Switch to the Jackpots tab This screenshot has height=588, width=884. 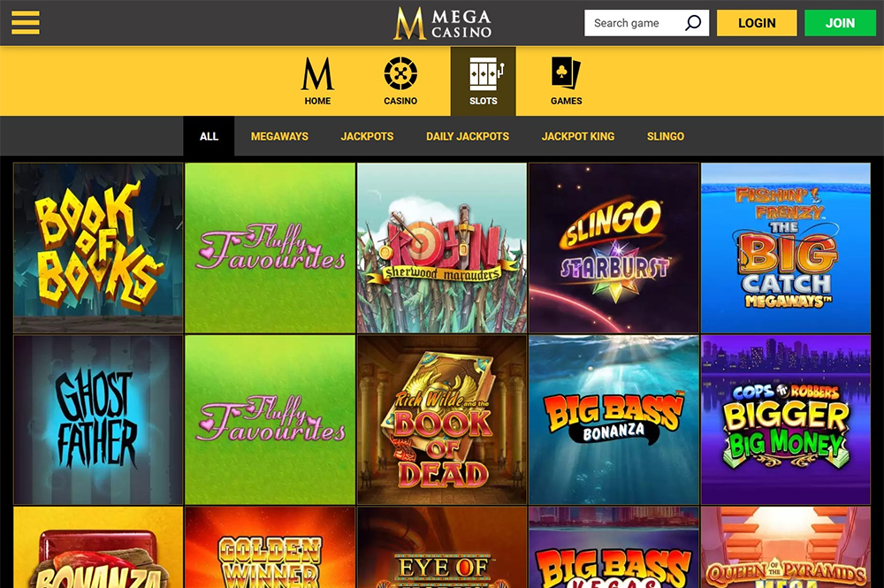[x=367, y=136]
